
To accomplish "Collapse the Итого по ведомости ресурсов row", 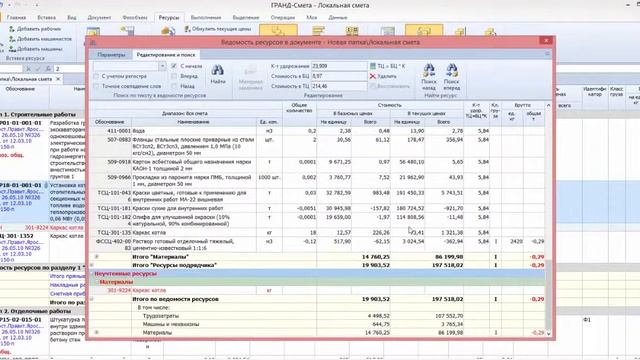I will 91,299.
